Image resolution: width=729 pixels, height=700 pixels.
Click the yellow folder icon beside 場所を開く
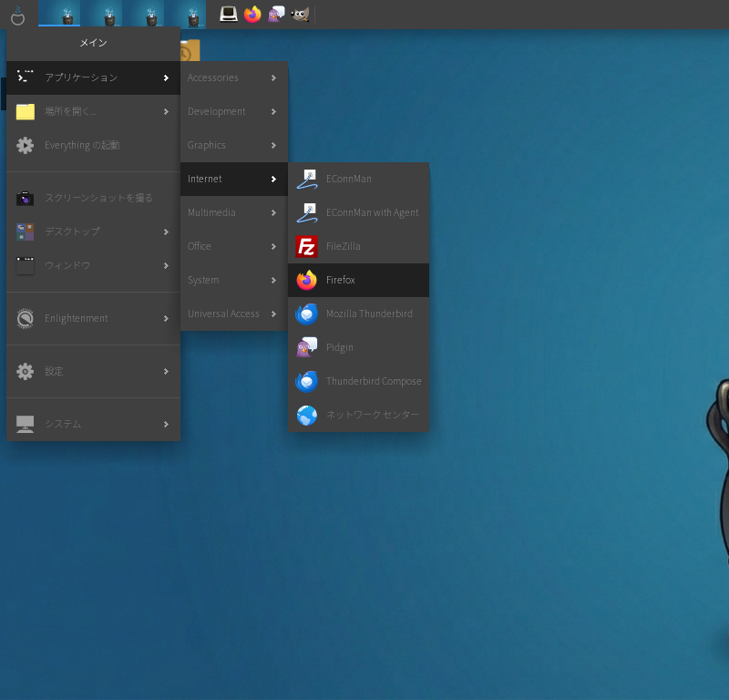pyautogui.click(x=26, y=111)
